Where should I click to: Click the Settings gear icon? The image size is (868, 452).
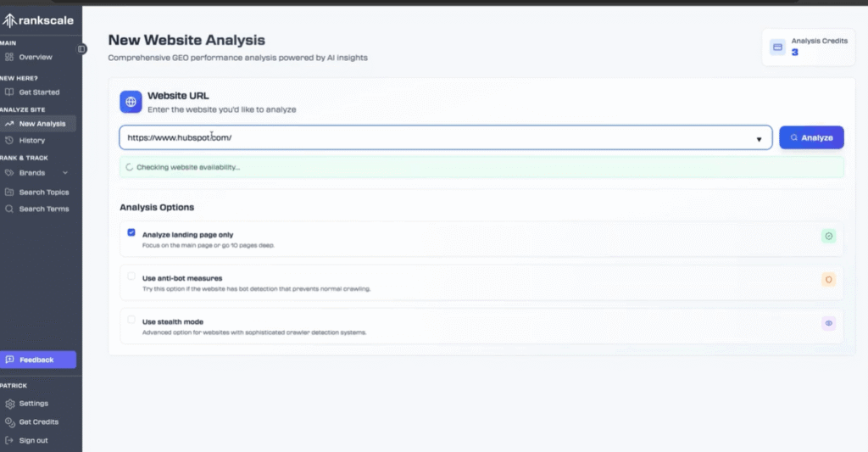pos(10,404)
